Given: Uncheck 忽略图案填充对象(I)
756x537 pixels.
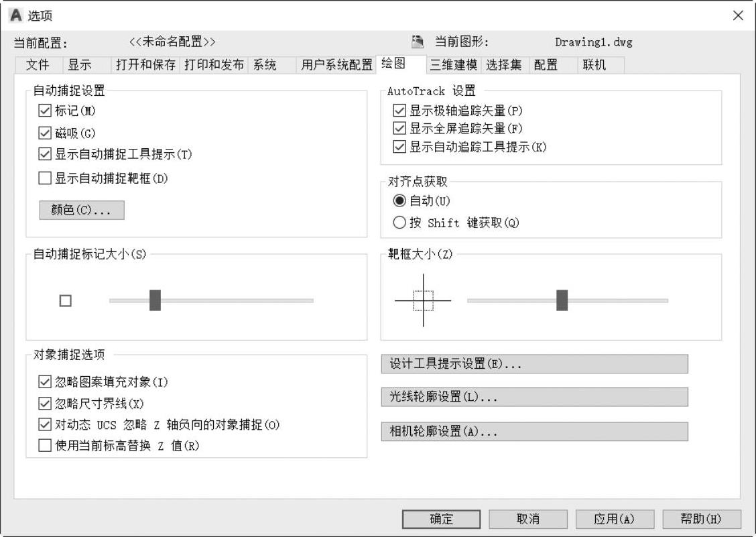Looking at the screenshot, I should coord(45,382).
